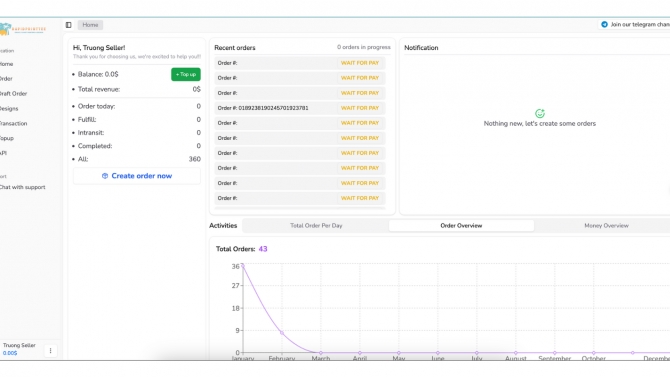The height and width of the screenshot is (377, 670).
Task: Click the Balance: 0.0$ entry
Action: (x=98, y=74)
